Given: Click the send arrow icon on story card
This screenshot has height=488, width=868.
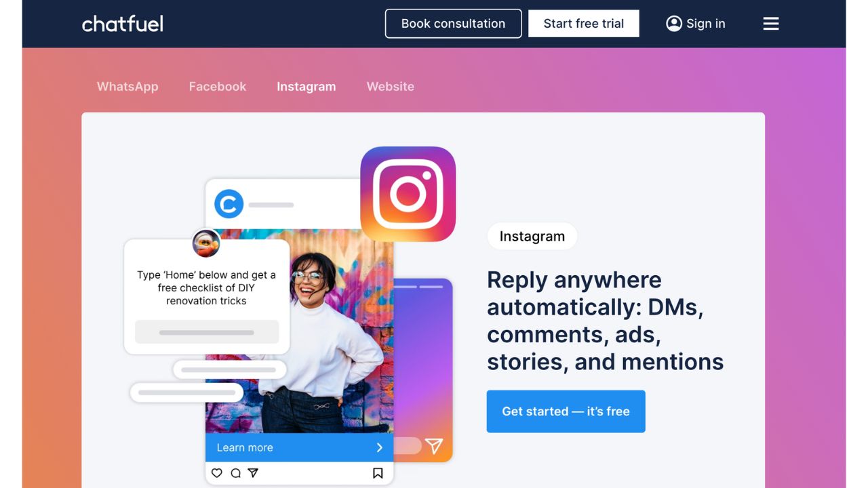Looking at the screenshot, I should (x=434, y=445).
